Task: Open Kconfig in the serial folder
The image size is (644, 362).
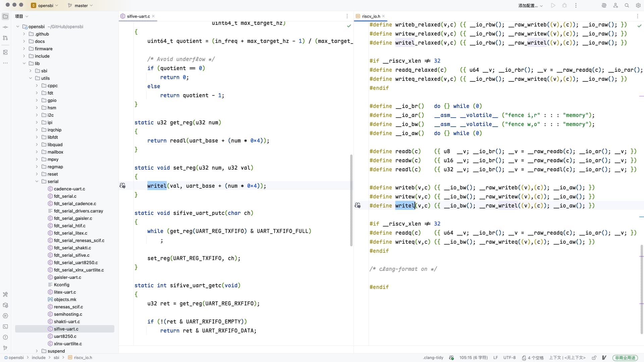Action: click(61, 285)
